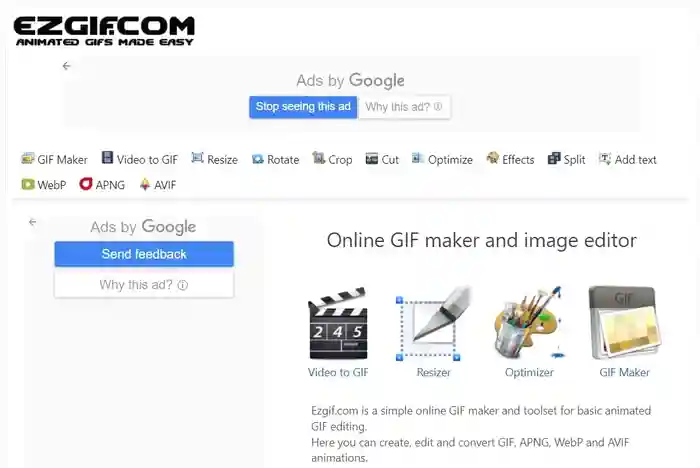Screen dimensions: 700x468
Task: Open the Rotate menu label
Action: pyautogui.click(x=283, y=160)
